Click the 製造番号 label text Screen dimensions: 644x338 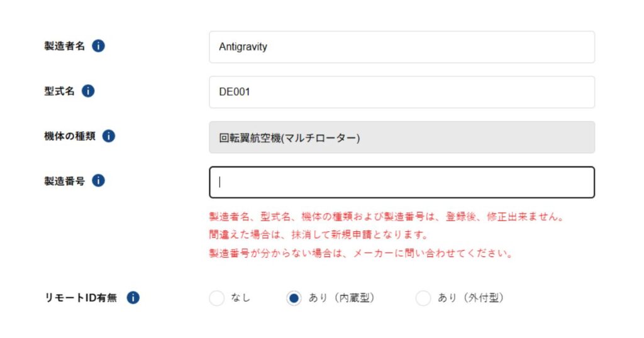(64, 180)
